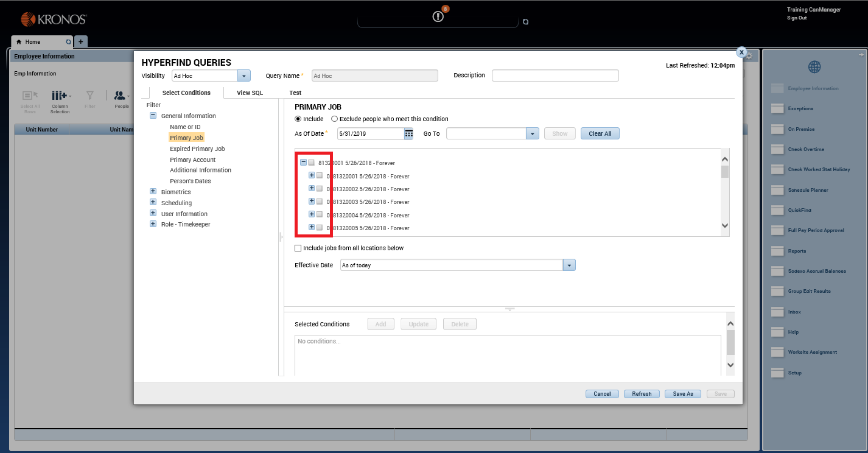Screen dimensions: 868x453
Task: Click the Save As button
Action: [x=682, y=393]
